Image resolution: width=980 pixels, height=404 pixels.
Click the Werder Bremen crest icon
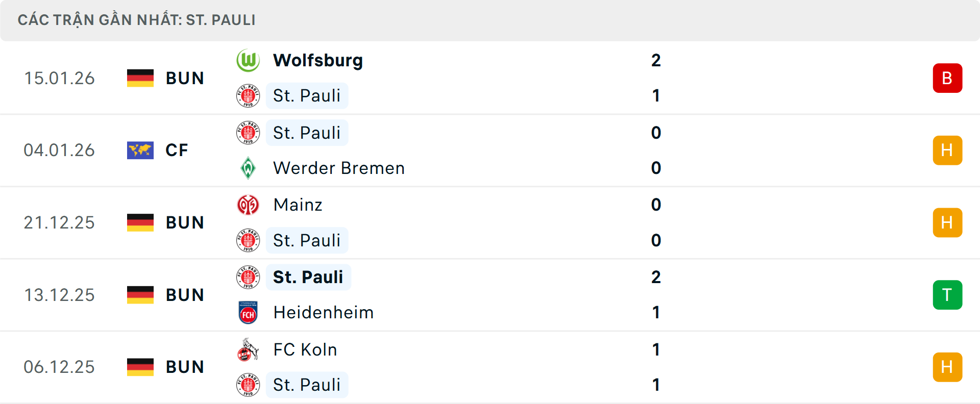point(248,168)
